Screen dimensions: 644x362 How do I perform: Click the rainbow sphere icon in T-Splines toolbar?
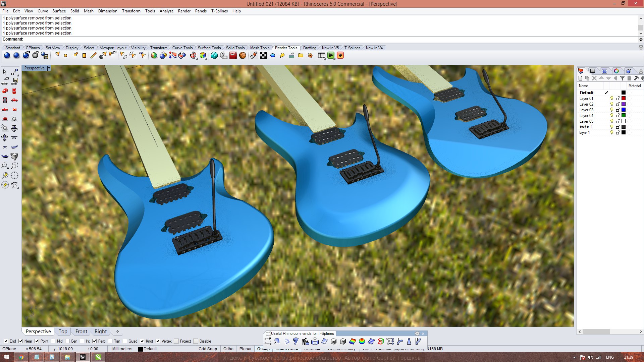click(x=362, y=341)
